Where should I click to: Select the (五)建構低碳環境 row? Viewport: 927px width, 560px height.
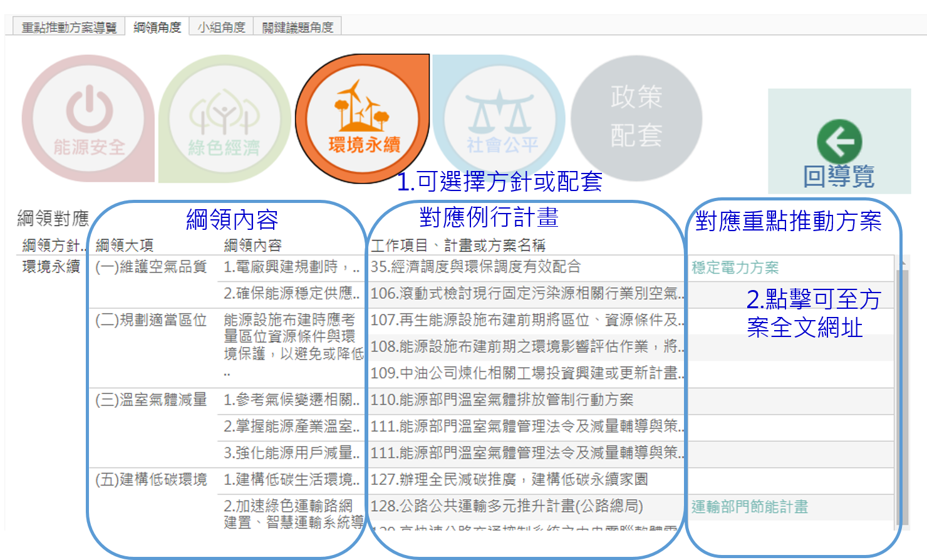tap(151, 480)
